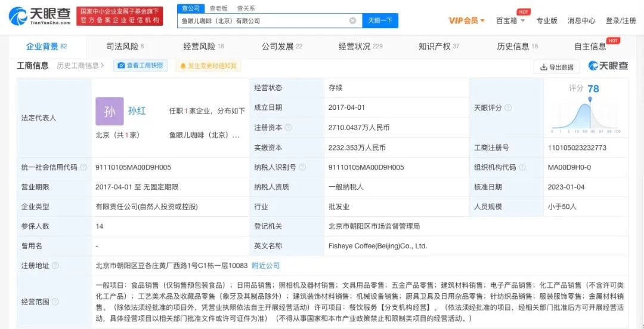Select the registered address 北京市朝阳区豆各庄黄厂西路1号

point(171,266)
